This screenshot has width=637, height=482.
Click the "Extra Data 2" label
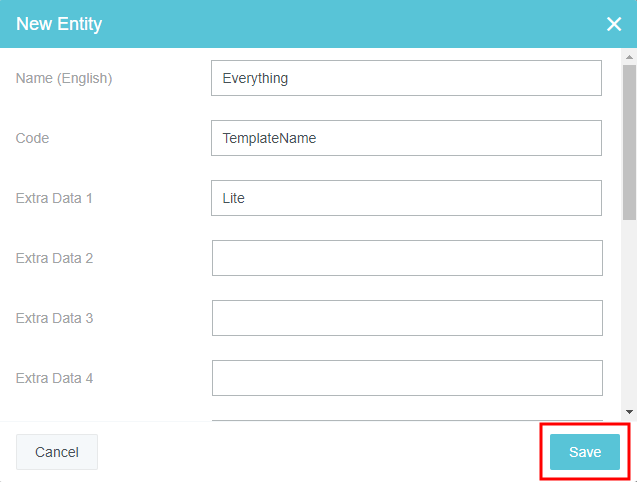(54, 258)
